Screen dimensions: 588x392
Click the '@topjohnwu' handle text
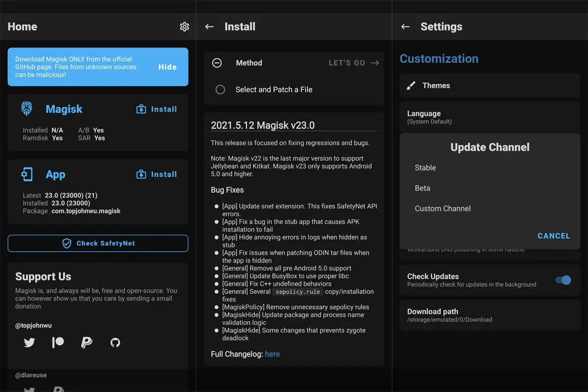pyautogui.click(x=33, y=326)
